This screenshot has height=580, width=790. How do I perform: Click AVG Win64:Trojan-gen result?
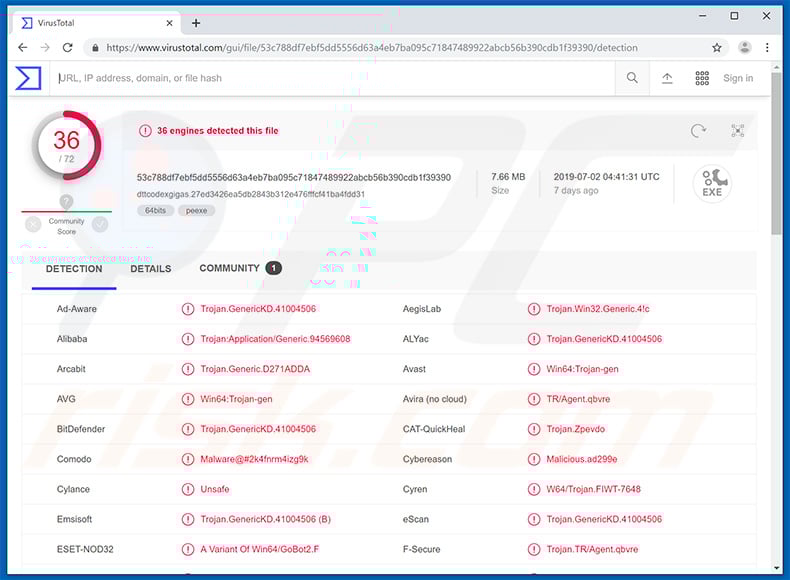point(236,399)
